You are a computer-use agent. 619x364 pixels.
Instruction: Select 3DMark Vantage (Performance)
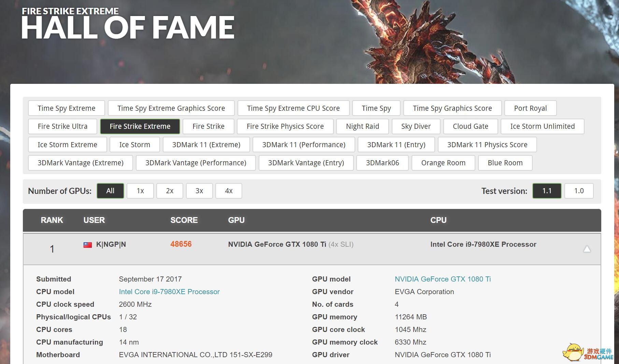click(196, 163)
